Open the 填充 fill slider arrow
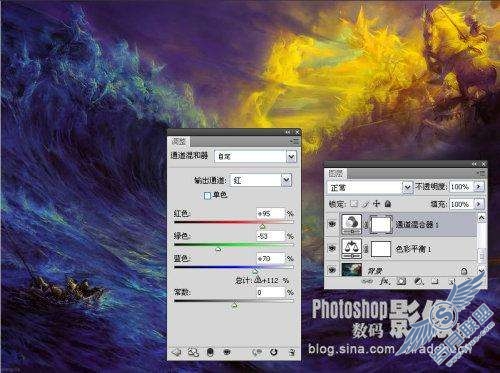Viewport: 500px width, 373px height. (x=479, y=203)
